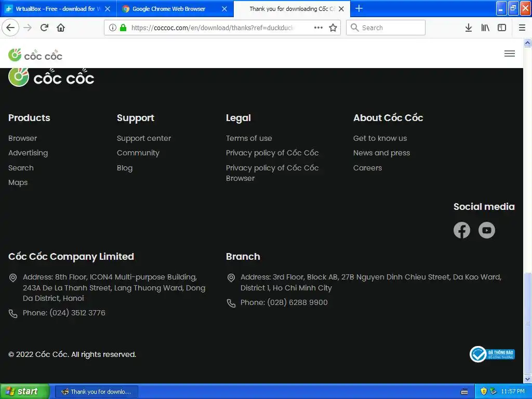The width and height of the screenshot is (532, 399).
Task: Click the system clock showing 11:57 PM
Action: coord(513,392)
